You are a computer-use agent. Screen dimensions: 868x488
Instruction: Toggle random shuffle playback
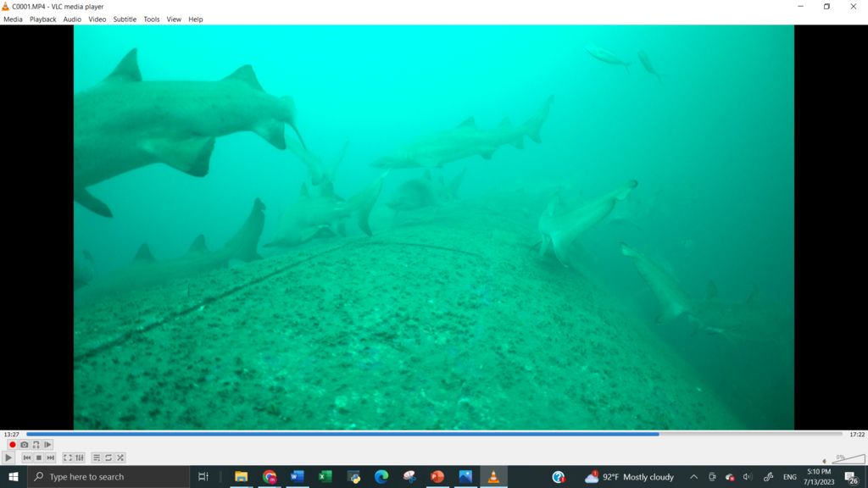coord(120,457)
